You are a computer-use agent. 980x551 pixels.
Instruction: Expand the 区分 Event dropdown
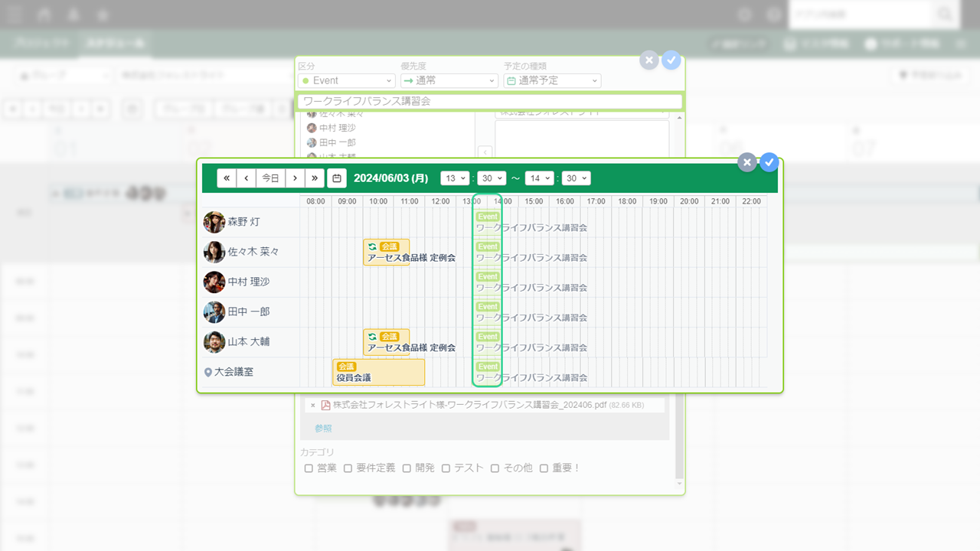(x=347, y=80)
